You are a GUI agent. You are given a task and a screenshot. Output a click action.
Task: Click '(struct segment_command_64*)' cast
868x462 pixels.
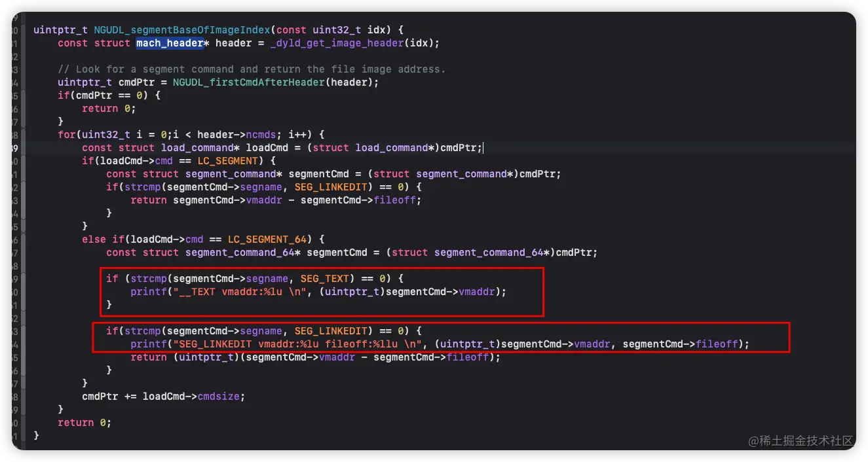coord(470,253)
